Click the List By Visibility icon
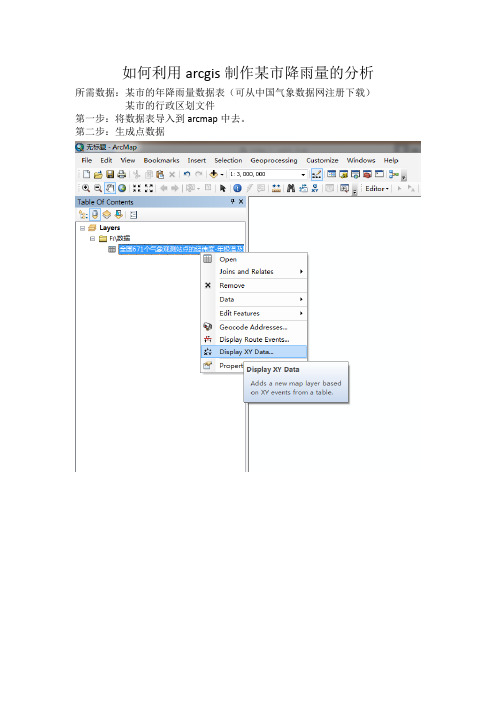Screen dimensions: 496x702 (x=107, y=215)
